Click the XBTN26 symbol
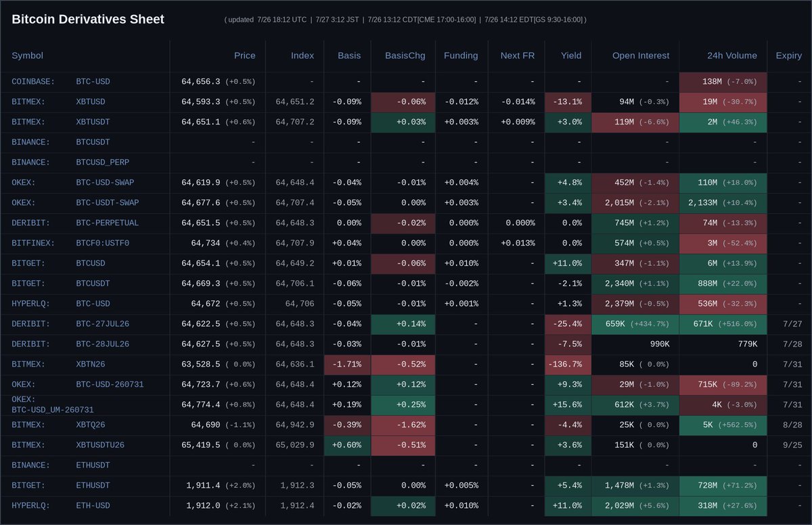Screen dimensions: 812x525 click(x=91, y=365)
